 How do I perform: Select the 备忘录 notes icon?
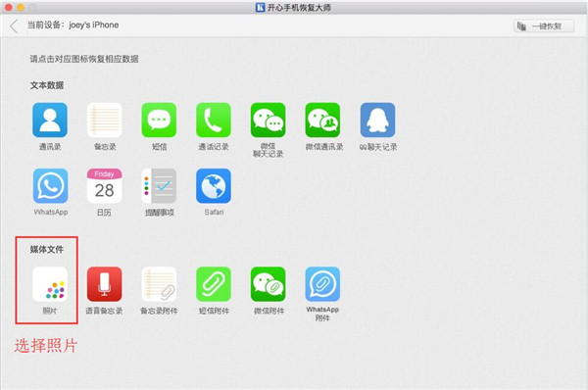[x=104, y=120]
